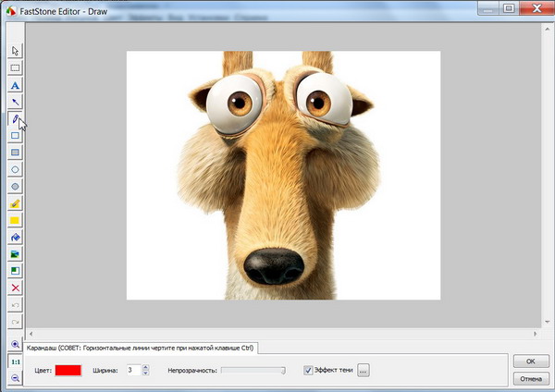This screenshot has height=392, width=555.
Task: Increase width with the up spinner arrow
Action: pyautogui.click(x=145, y=367)
